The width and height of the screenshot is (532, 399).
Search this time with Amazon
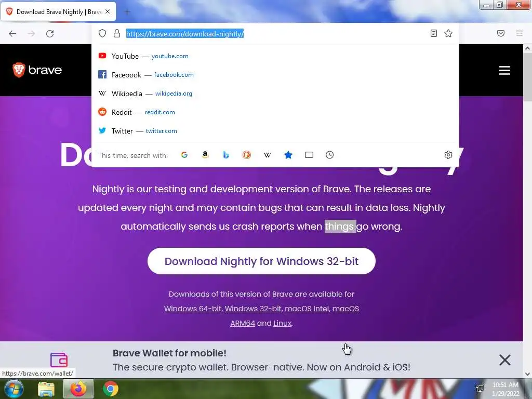[x=205, y=155]
